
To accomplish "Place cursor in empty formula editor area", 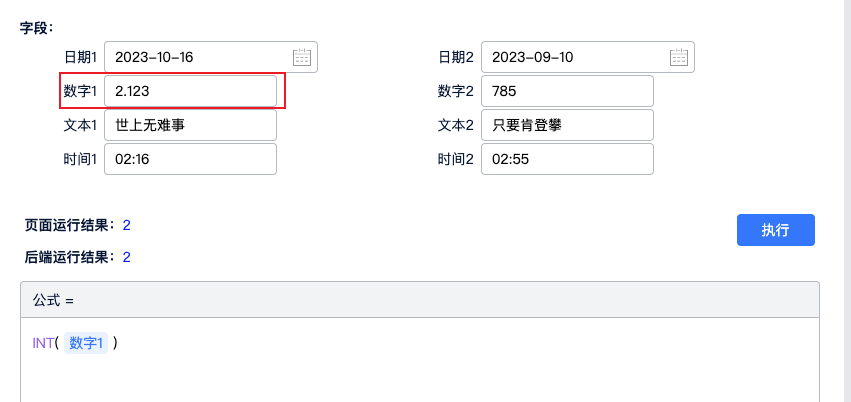I will [x=419, y=378].
